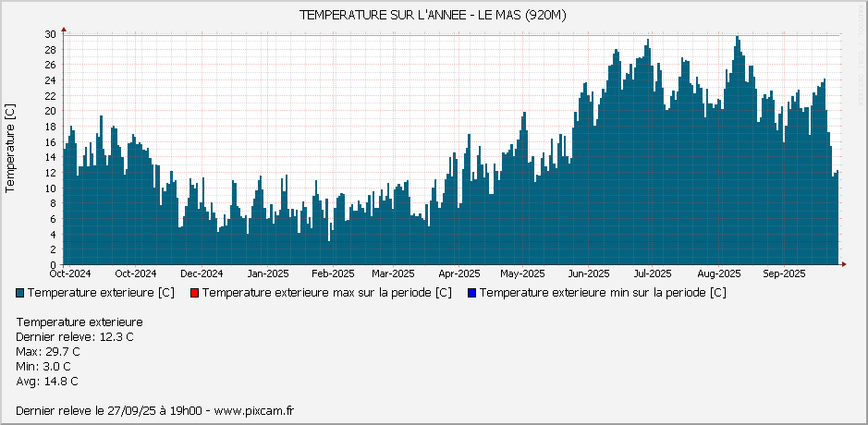Click the 'Dernier releve: 12.3 C' reading
Screen dimensions: 868x425
pyautogui.click(x=75, y=336)
